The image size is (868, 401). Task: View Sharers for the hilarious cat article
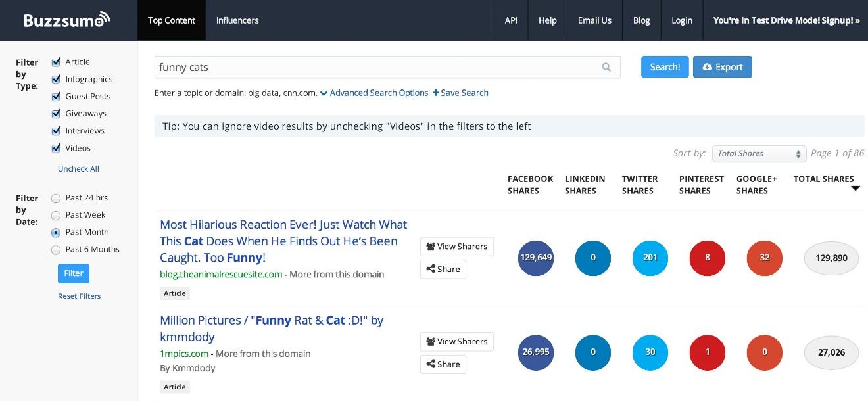click(456, 247)
